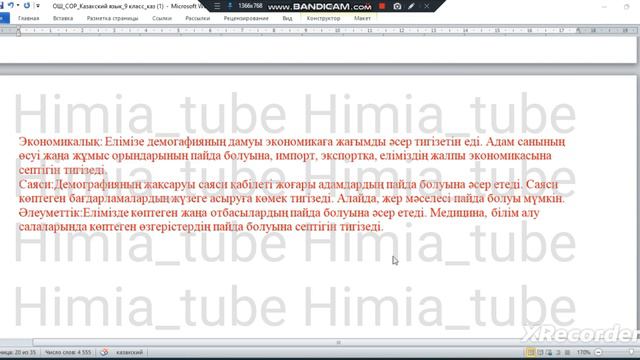Take a screenshot with the Bandicam camera icon
The height and width of the screenshot is (360, 640).
(x=397, y=6)
